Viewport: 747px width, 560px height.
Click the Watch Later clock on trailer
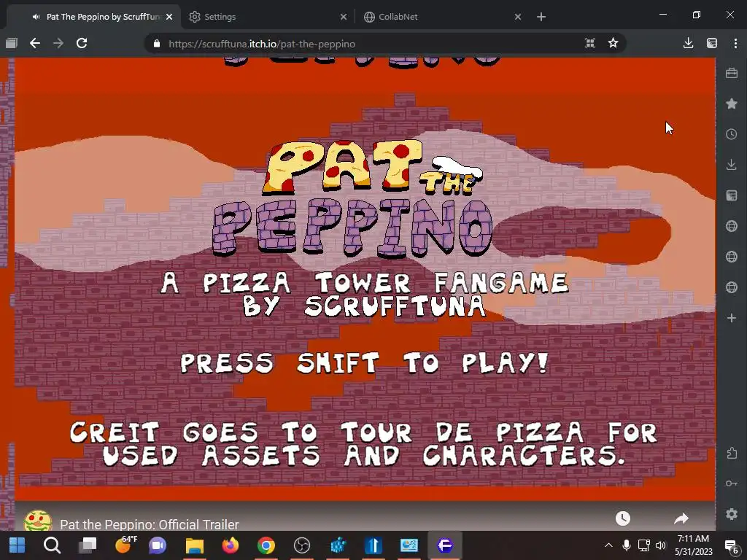[623, 518]
